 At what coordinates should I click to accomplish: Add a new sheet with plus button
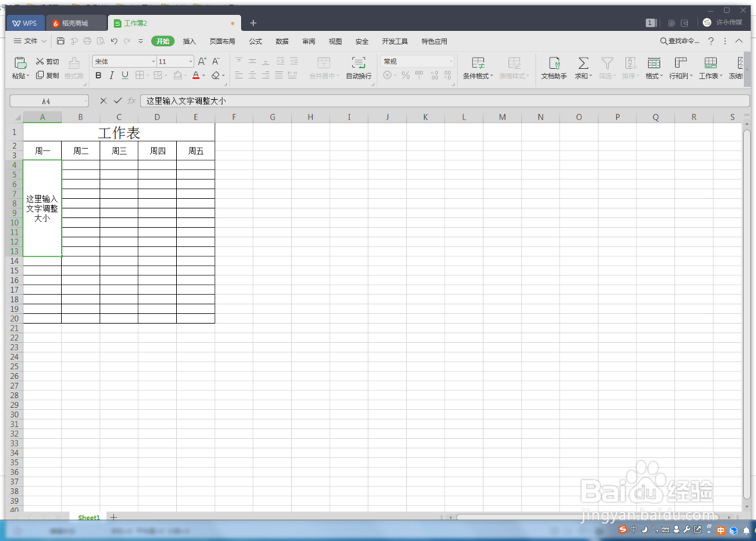click(114, 518)
